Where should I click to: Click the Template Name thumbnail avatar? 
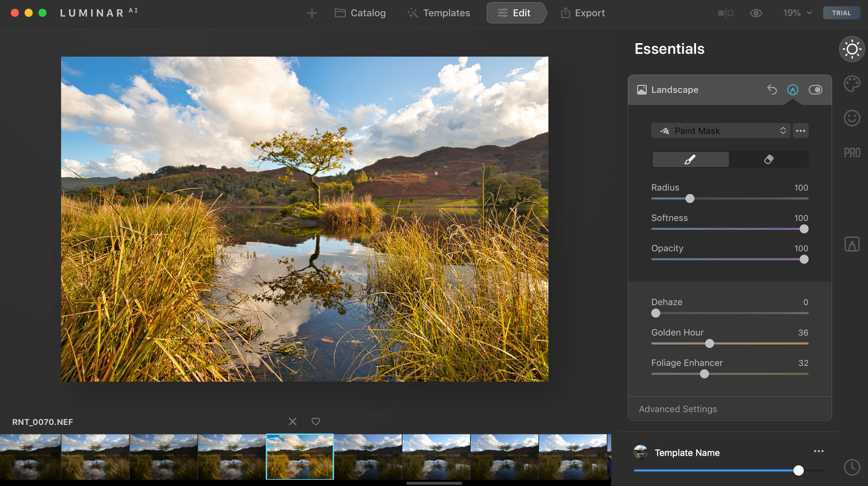coord(641,452)
